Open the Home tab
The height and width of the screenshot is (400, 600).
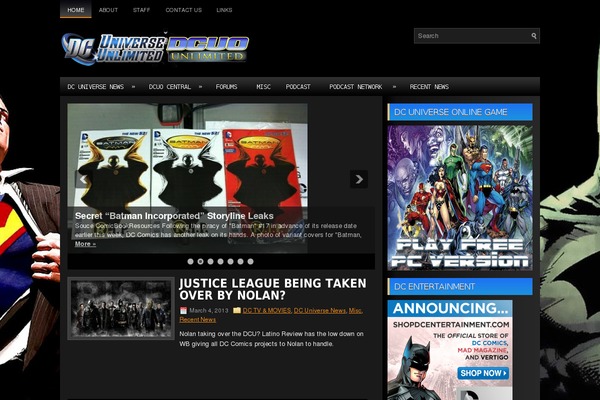point(76,10)
